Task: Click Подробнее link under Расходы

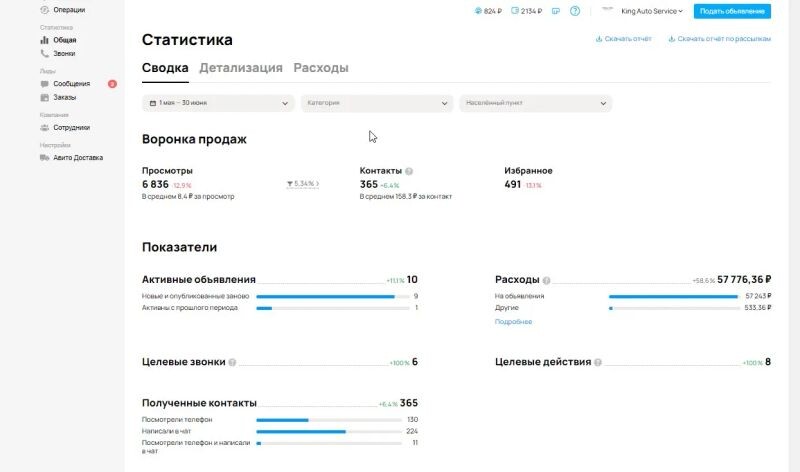Action: pyautogui.click(x=513, y=322)
